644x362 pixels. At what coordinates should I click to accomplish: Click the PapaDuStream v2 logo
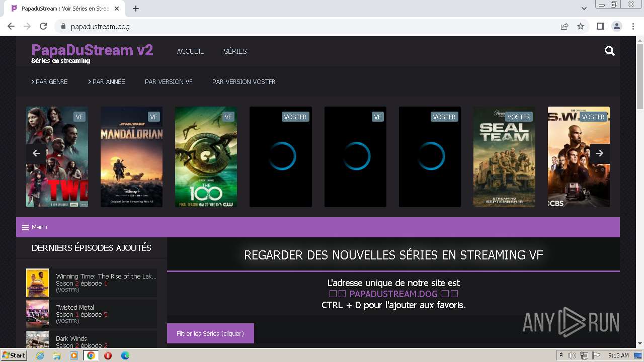92,50
